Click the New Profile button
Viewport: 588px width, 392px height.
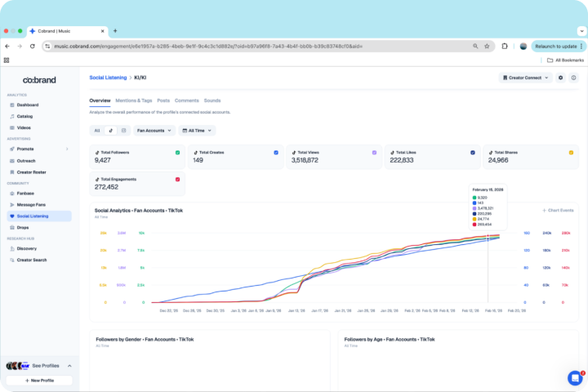pos(39,381)
